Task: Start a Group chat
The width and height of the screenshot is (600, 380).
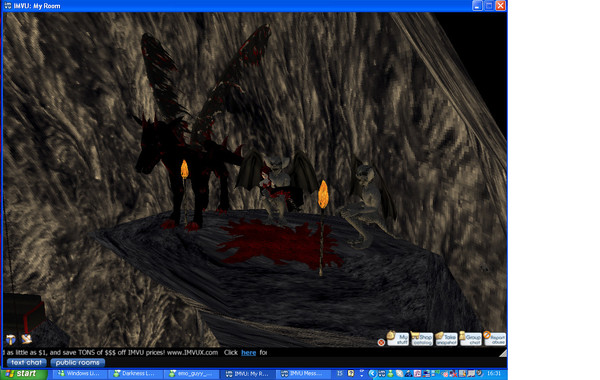Action: pos(470,339)
